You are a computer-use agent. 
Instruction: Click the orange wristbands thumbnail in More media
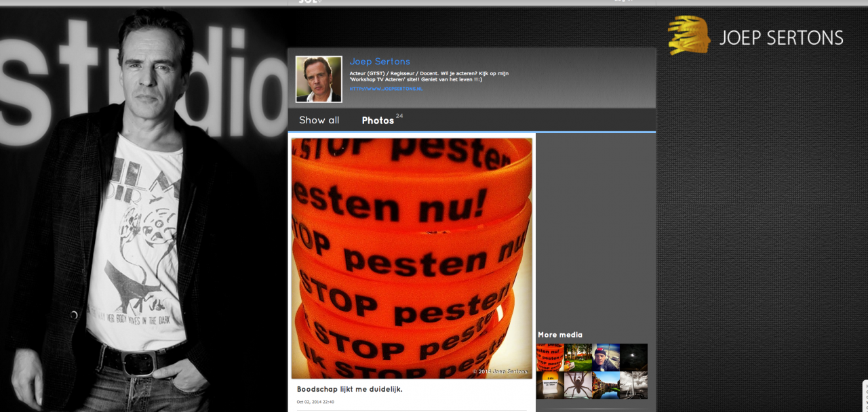[550, 357]
